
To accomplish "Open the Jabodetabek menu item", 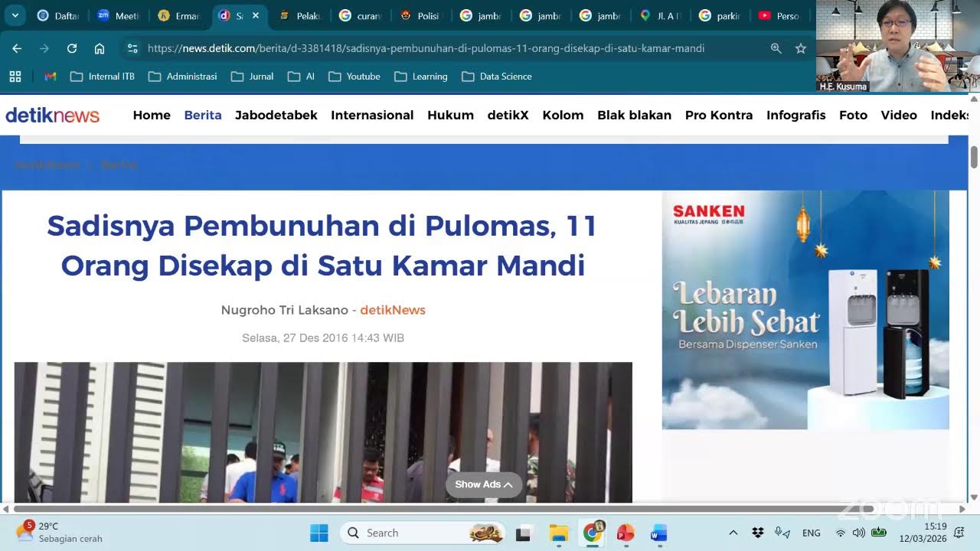I will tap(276, 115).
